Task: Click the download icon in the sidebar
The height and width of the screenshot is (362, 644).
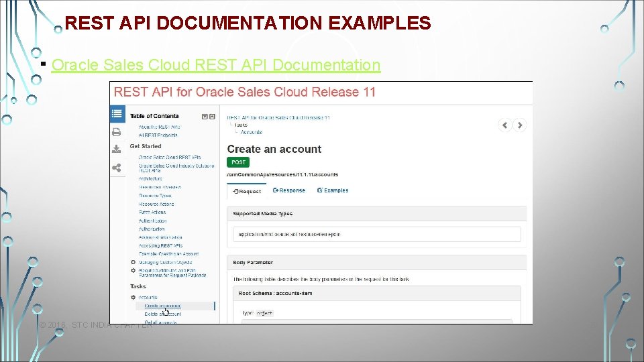Action: (117, 149)
